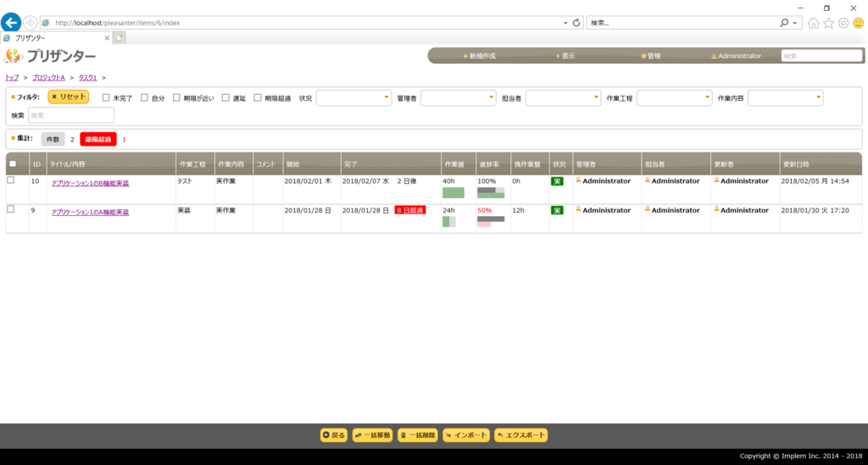Open the browser home icon

tap(813, 23)
